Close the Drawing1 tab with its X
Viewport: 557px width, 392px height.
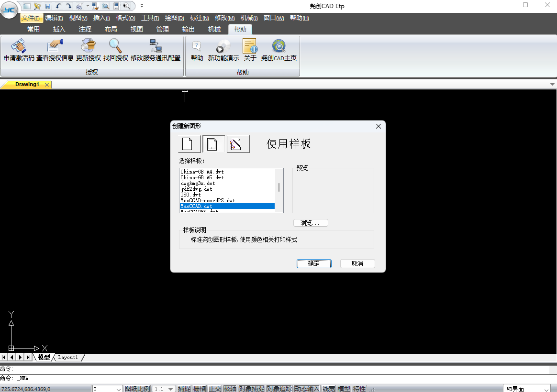46,85
